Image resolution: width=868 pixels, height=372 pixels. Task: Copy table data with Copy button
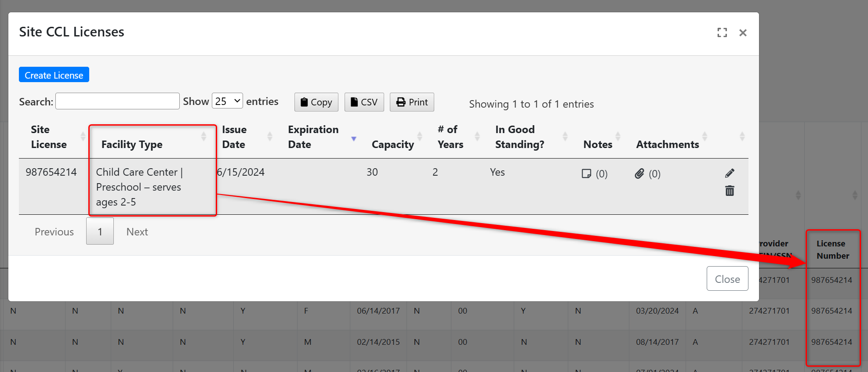tap(316, 102)
